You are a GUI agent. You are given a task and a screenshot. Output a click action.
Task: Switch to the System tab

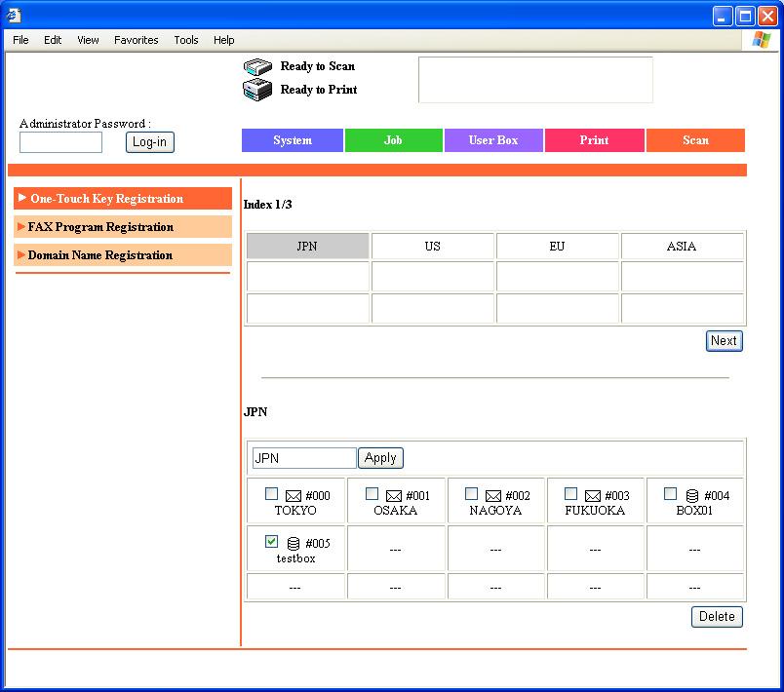pos(293,140)
